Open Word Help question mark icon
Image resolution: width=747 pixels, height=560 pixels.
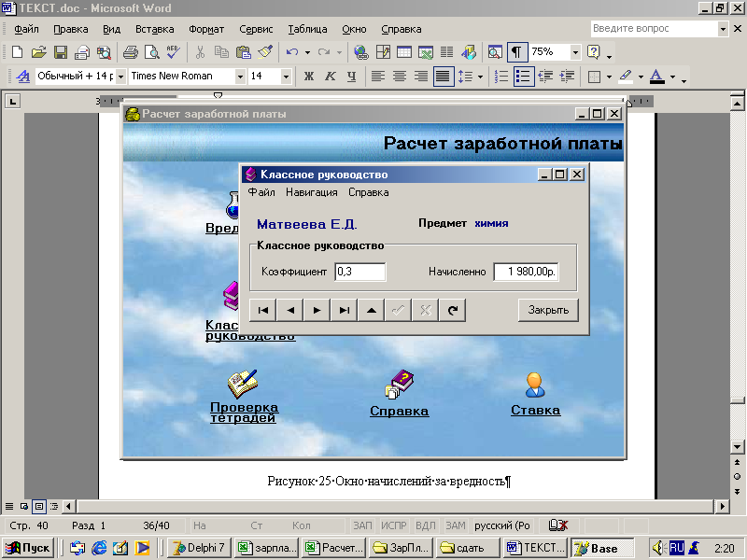tap(594, 52)
